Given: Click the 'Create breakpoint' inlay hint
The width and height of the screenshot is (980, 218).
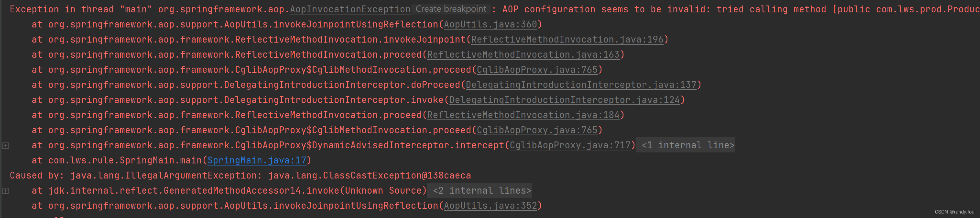Looking at the screenshot, I should 451,9.
